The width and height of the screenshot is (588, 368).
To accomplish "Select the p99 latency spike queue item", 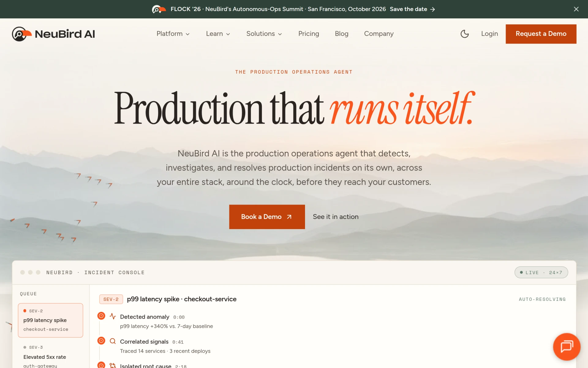I will [x=51, y=320].
